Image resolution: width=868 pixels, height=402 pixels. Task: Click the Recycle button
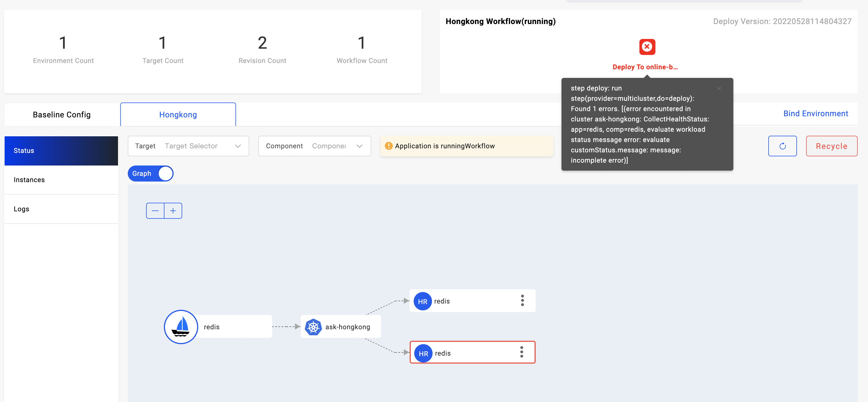pyautogui.click(x=831, y=146)
